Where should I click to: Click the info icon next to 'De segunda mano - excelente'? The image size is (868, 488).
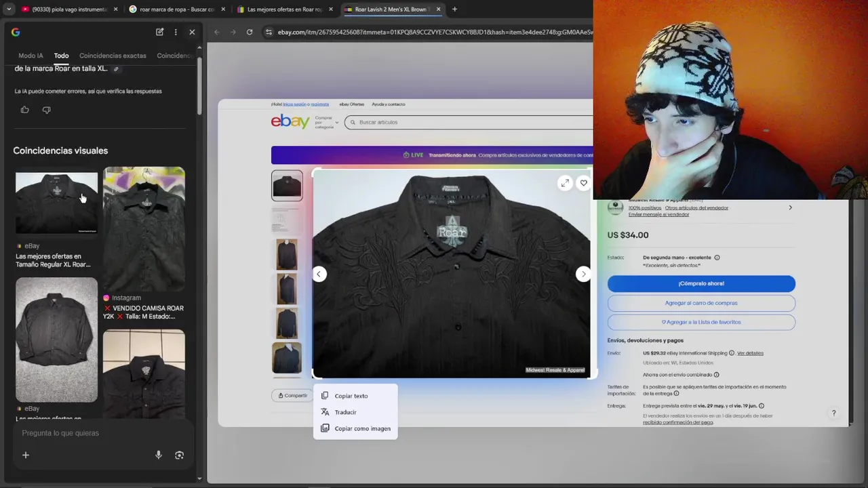(717, 258)
